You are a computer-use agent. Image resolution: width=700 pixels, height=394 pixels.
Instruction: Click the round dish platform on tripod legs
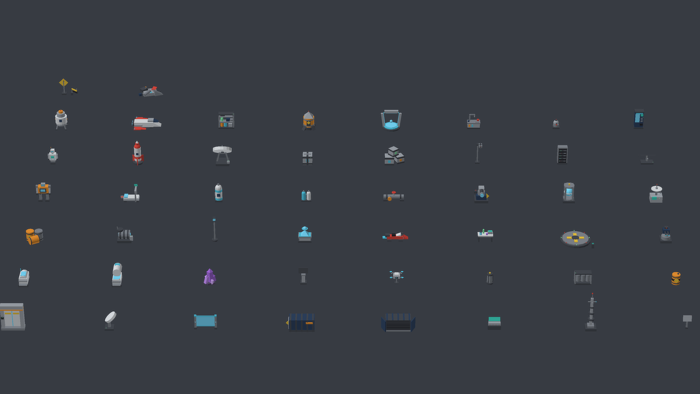pyautogui.click(x=222, y=155)
